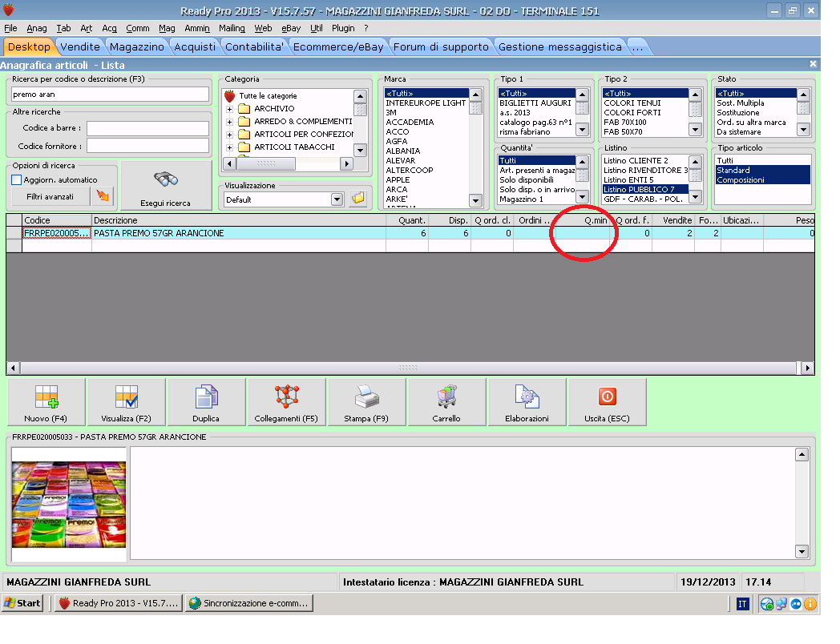Viewport: 840px width, 644px height.
Task: Click the category tree horizontal scroll right arrow
Action: (346, 164)
